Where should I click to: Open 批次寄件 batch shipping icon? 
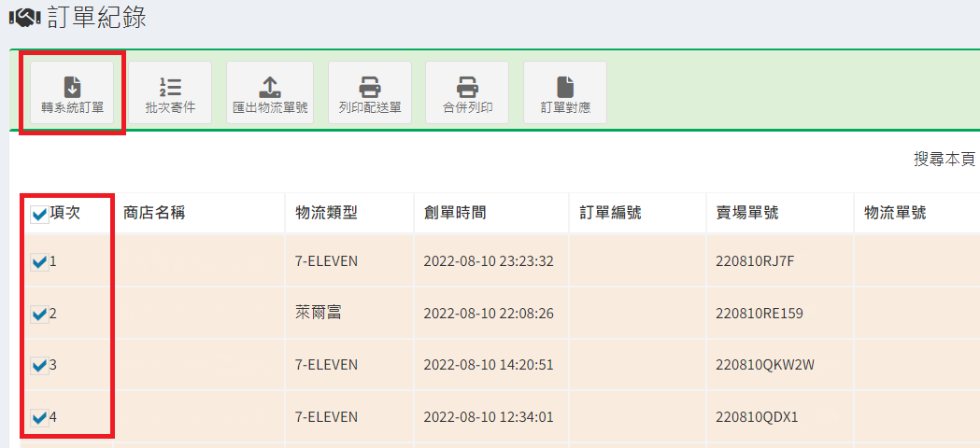170,86
